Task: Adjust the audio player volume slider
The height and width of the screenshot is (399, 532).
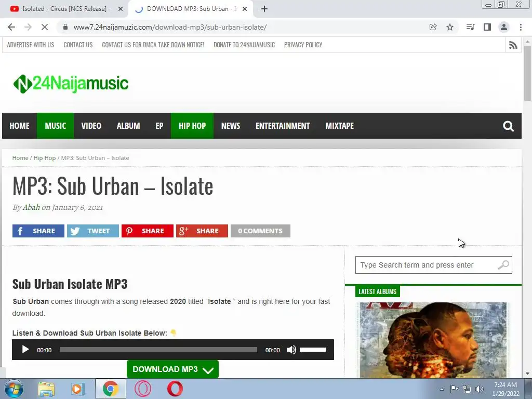Action: (313, 350)
